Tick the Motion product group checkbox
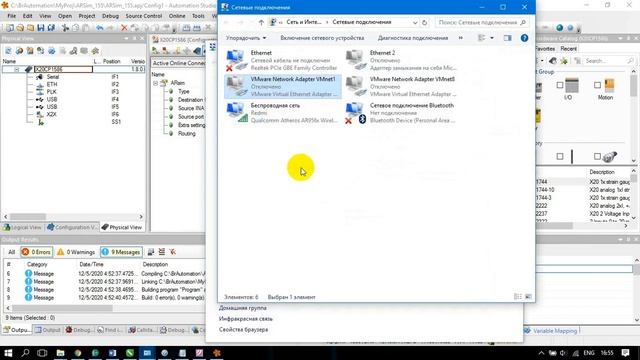The width and height of the screenshot is (640, 360). 597,85
